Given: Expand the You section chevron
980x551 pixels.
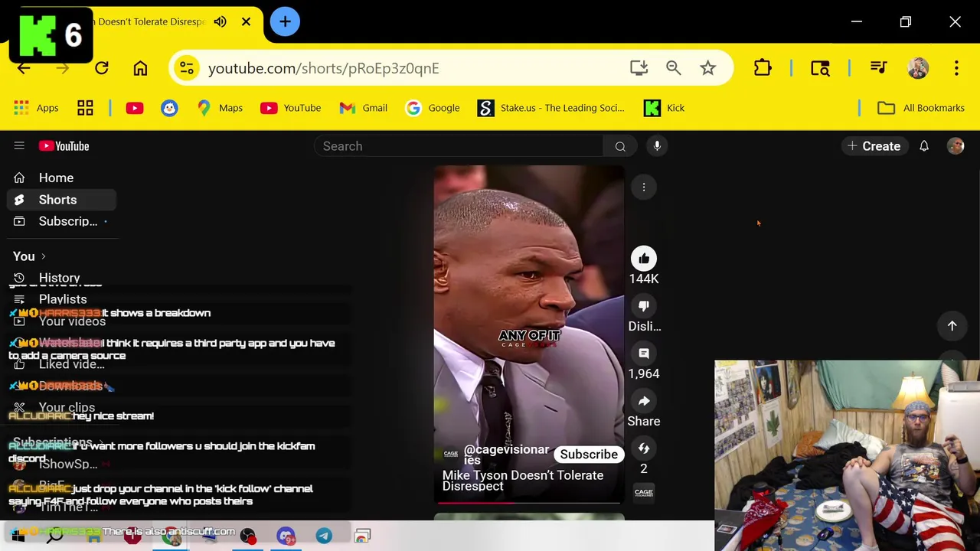Looking at the screenshot, I should pyautogui.click(x=44, y=256).
